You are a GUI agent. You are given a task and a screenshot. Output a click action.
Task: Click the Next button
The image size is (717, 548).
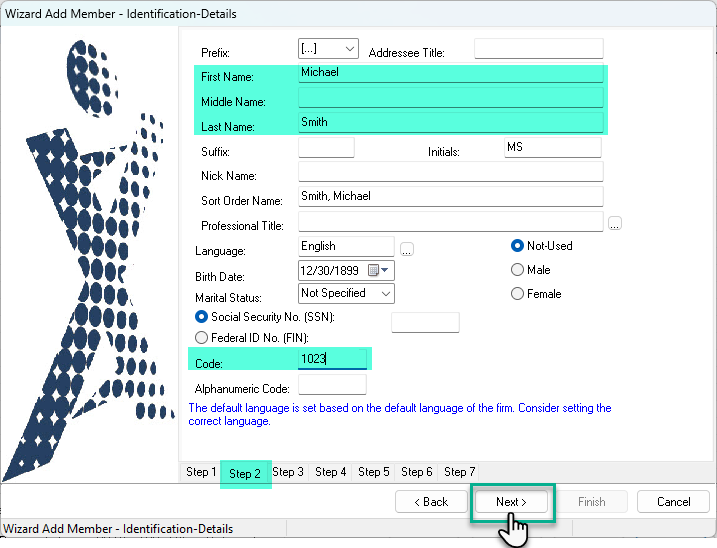[x=512, y=502]
